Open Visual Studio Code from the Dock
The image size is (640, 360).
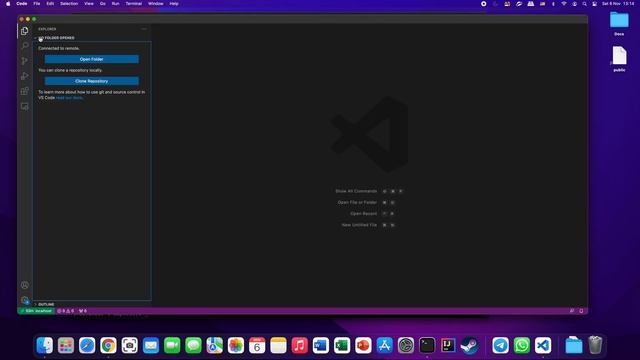[x=543, y=345]
